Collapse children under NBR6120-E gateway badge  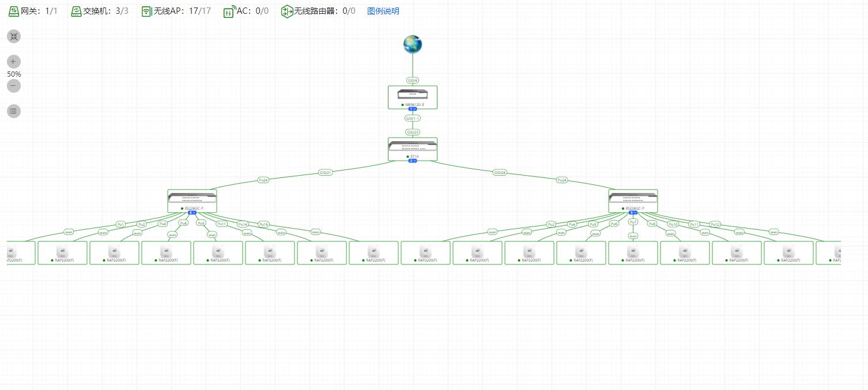pos(413,109)
